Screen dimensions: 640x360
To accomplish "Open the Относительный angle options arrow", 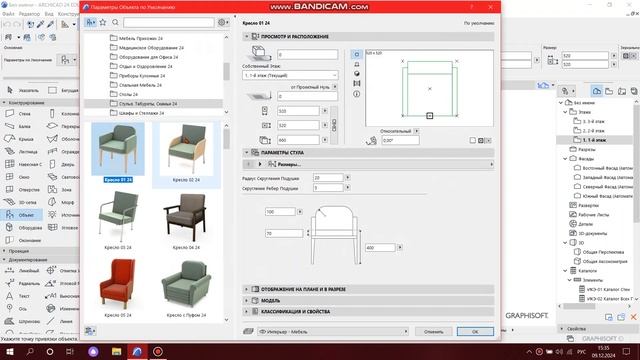I will [416, 131].
